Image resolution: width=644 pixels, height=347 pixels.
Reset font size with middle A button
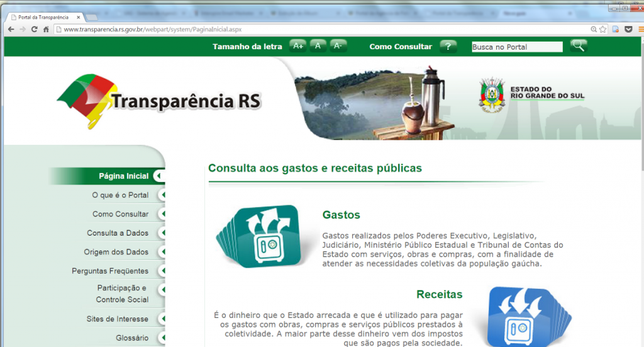click(318, 46)
